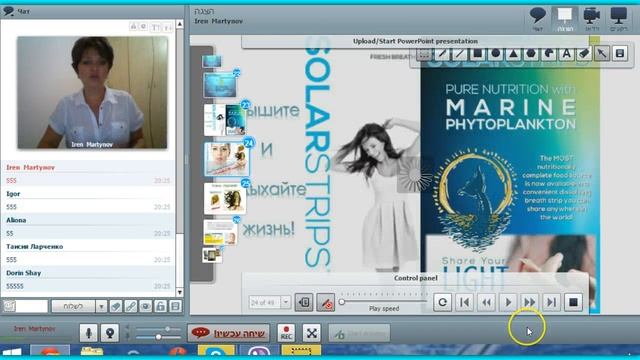The image size is (640, 360).
Task: Open Upload/Start PowerPoint presentation panel
Action: pos(415,41)
